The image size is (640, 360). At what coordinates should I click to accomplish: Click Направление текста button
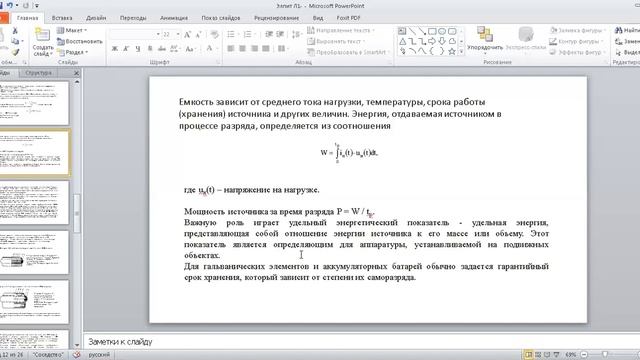tap(340, 31)
